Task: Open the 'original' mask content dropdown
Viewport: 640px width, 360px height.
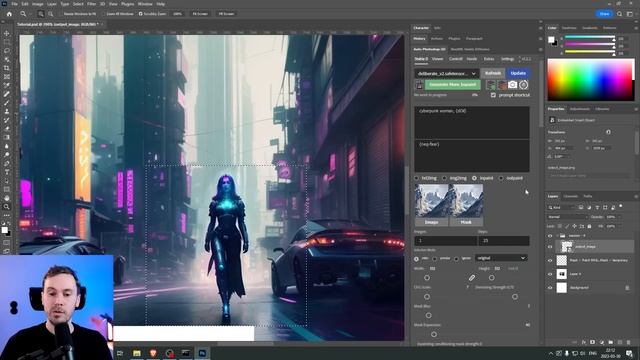Action: coord(501,258)
